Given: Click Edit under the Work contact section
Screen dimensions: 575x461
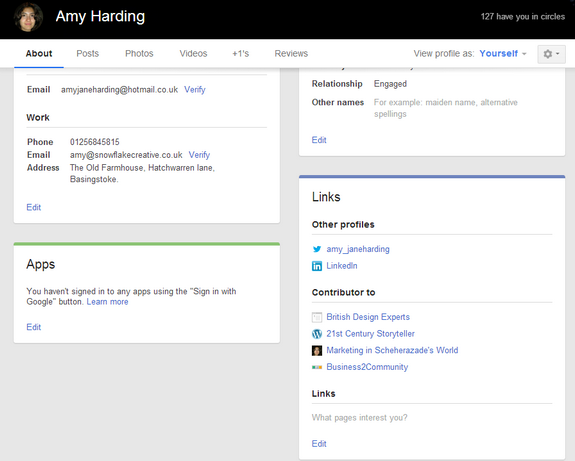Looking at the screenshot, I should tap(34, 208).
